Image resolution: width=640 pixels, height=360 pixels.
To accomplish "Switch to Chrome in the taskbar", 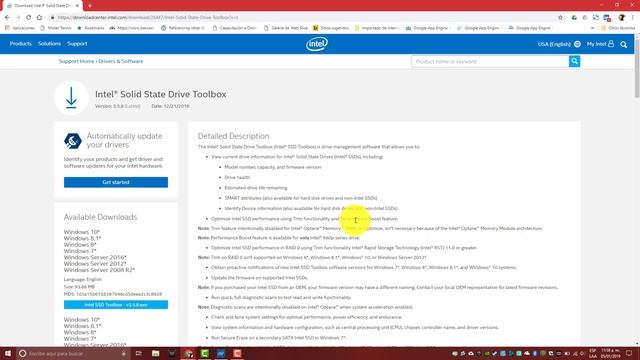I will click(x=188, y=353).
